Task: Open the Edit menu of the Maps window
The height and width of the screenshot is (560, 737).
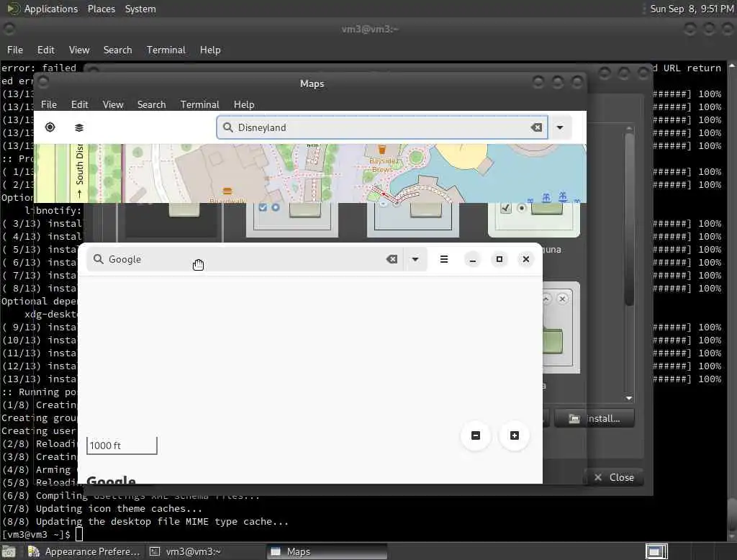Action: click(79, 104)
